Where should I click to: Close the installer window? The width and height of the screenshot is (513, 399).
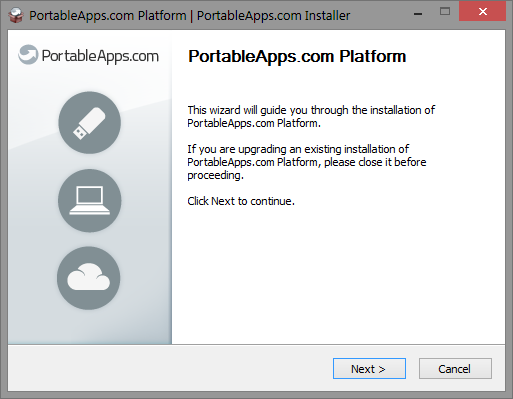pyautogui.click(x=482, y=12)
